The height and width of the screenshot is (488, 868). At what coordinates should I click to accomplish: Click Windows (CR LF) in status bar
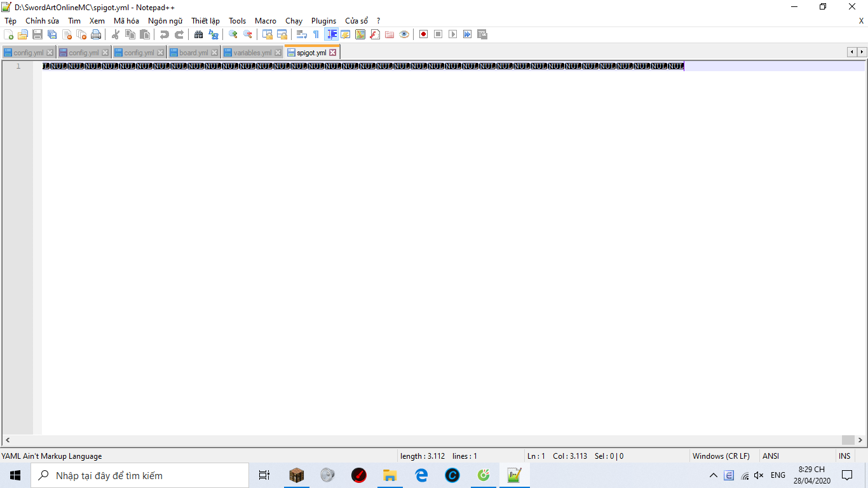tap(721, 456)
